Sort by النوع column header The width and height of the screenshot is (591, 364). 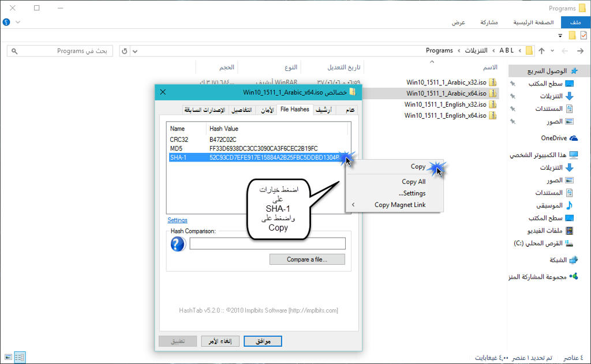coord(291,67)
